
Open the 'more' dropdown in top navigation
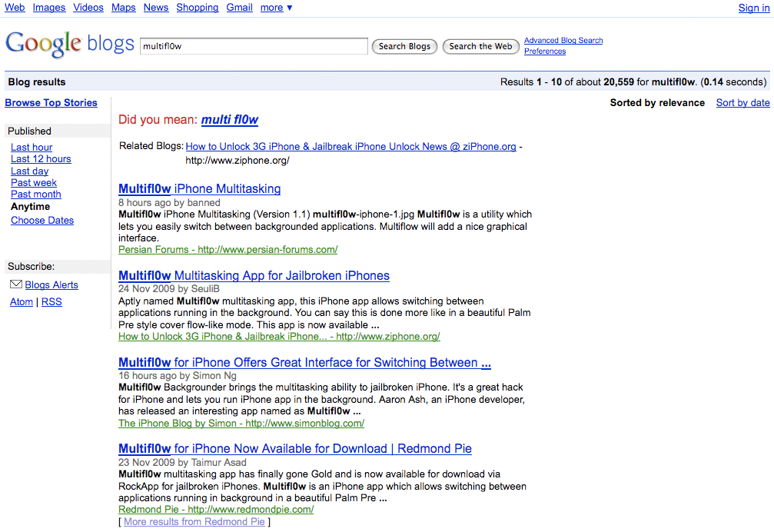click(276, 8)
